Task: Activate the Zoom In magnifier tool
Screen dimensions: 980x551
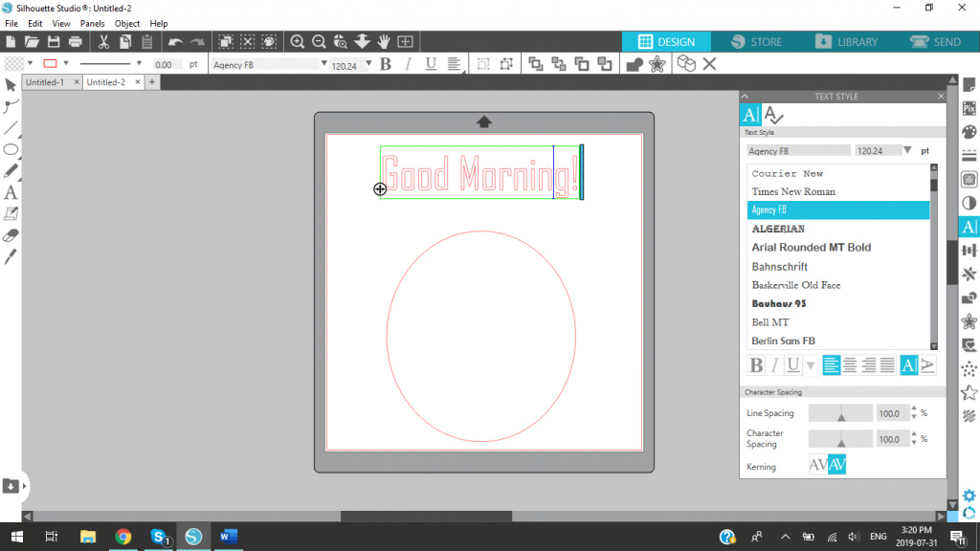Action: (298, 42)
